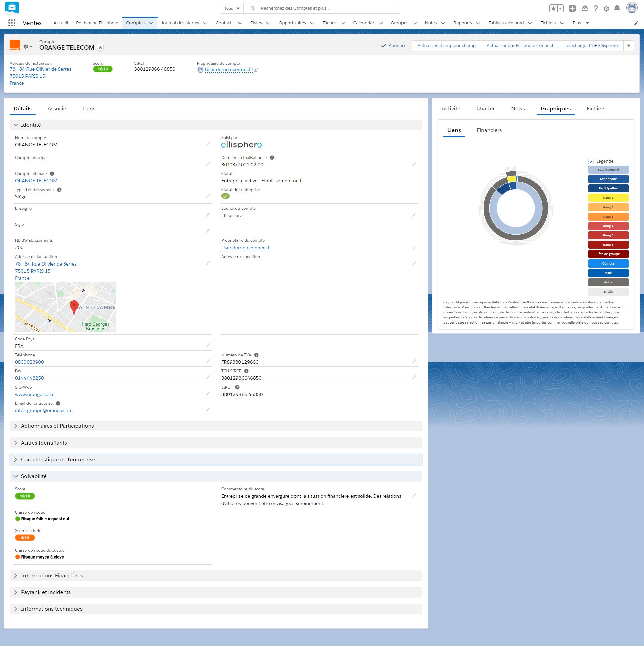Toggle the Abonné follow button
The height and width of the screenshot is (646, 644).
click(x=393, y=46)
